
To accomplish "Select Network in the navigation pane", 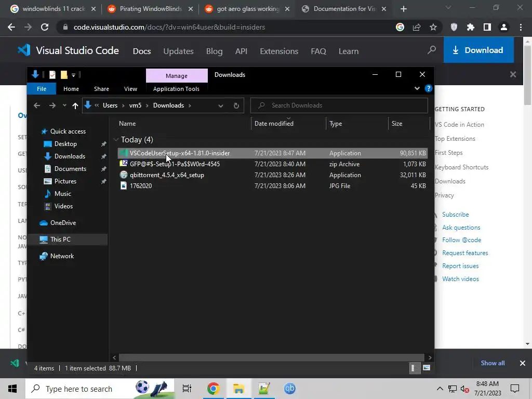I will pyautogui.click(x=62, y=256).
